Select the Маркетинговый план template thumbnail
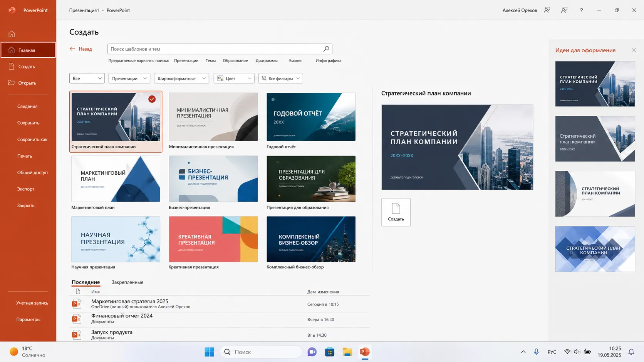Viewport: 644px width, 362px height. click(116, 178)
